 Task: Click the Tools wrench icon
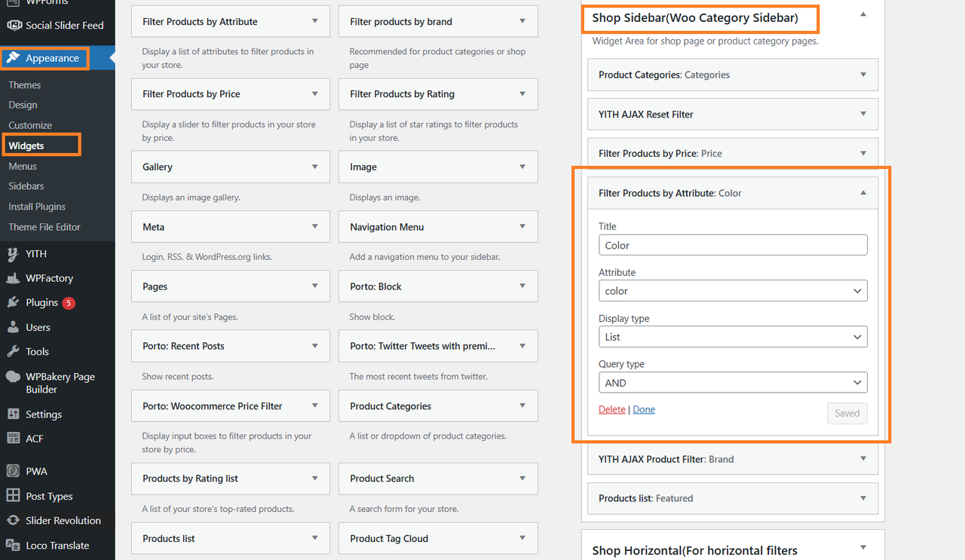[x=13, y=351]
